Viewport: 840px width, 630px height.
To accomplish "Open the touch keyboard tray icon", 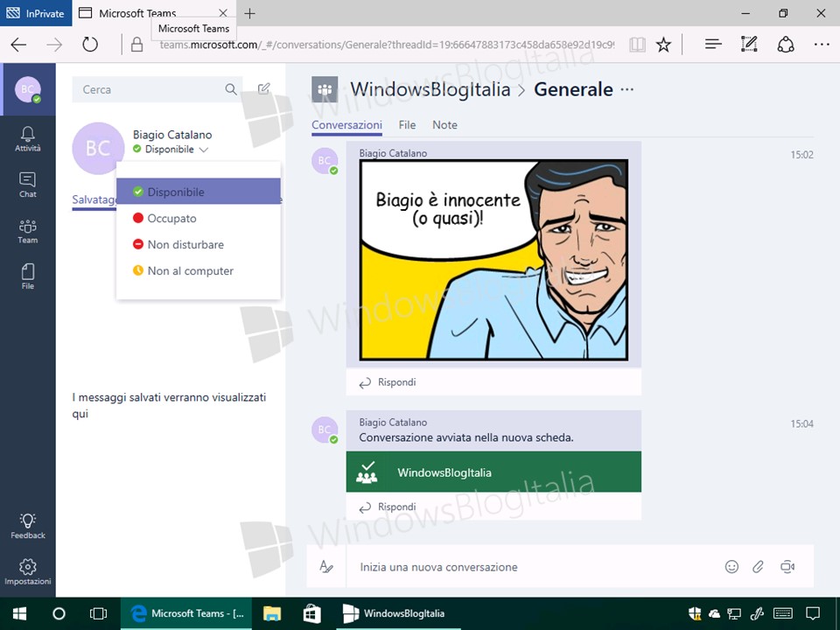I will point(782,613).
